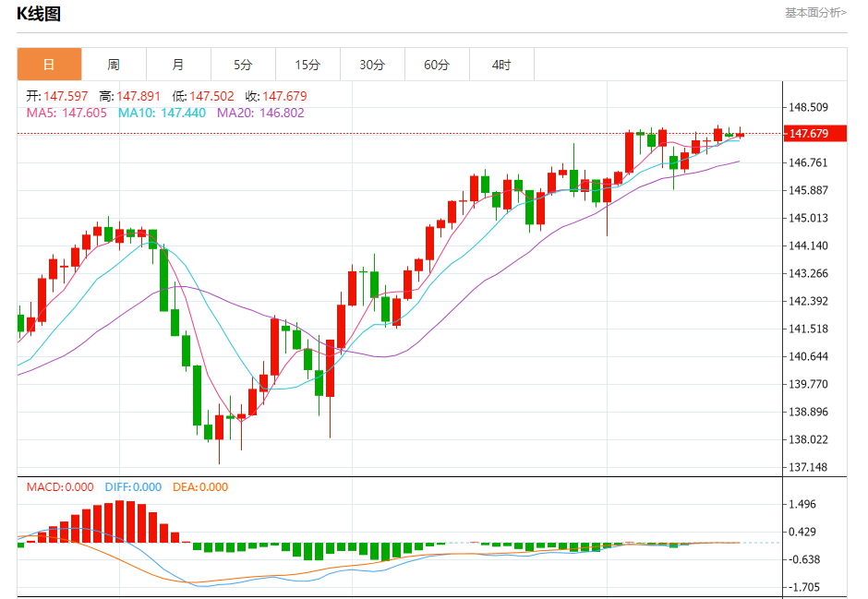The width and height of the screenshot is (868, 599).
Task: Open the 60分 interval tab
Action: (437, 65)
